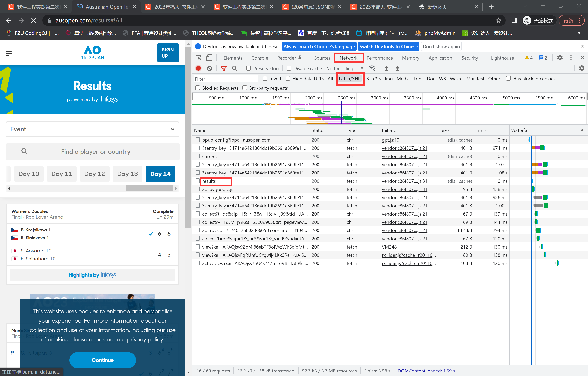Enable the Disable cache checkbox
This screenshot has height=376, width=588.
[289, 68]
